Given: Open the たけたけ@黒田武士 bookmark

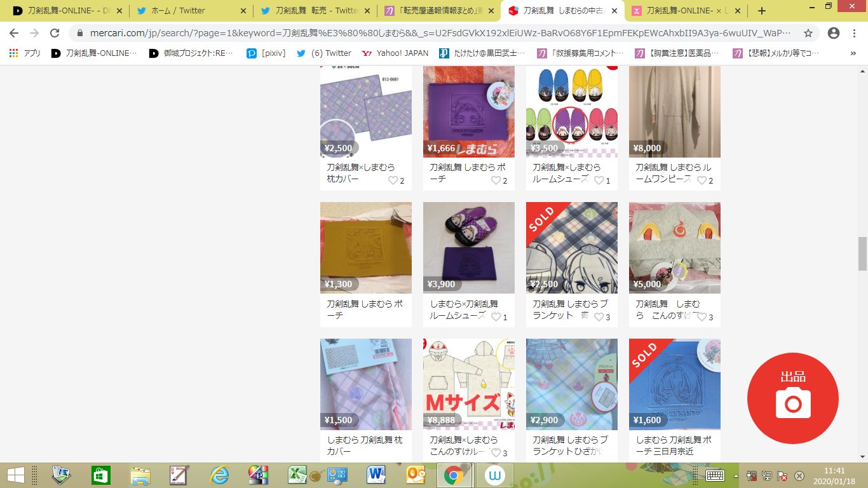Looking at the screenshot, I should click(482, 53).
